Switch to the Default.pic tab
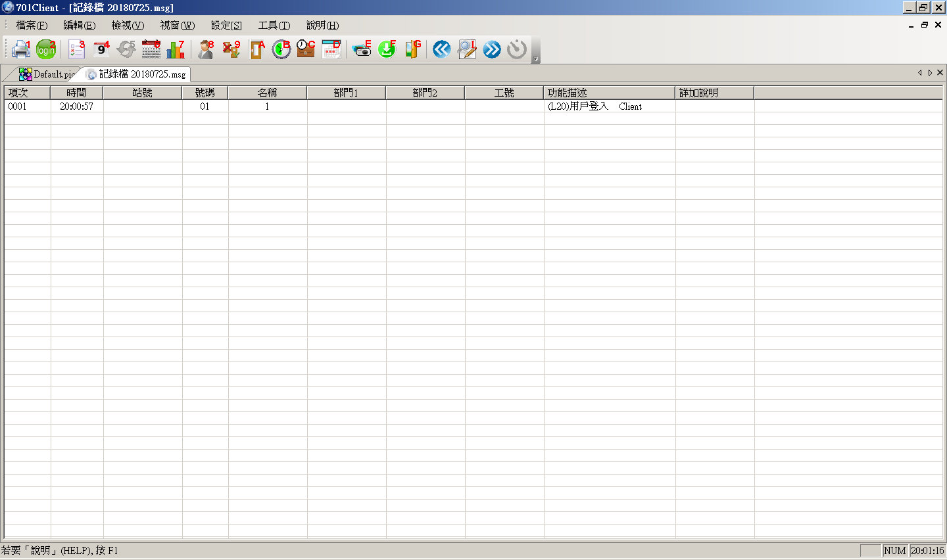The image size is (947, 560). pyautogui.click(x=49, y=74)
